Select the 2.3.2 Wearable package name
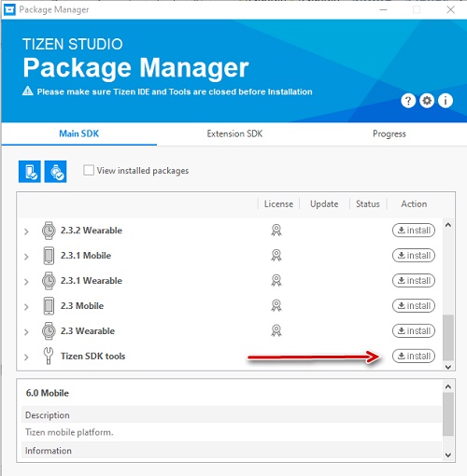 click(x=92, y=231)
